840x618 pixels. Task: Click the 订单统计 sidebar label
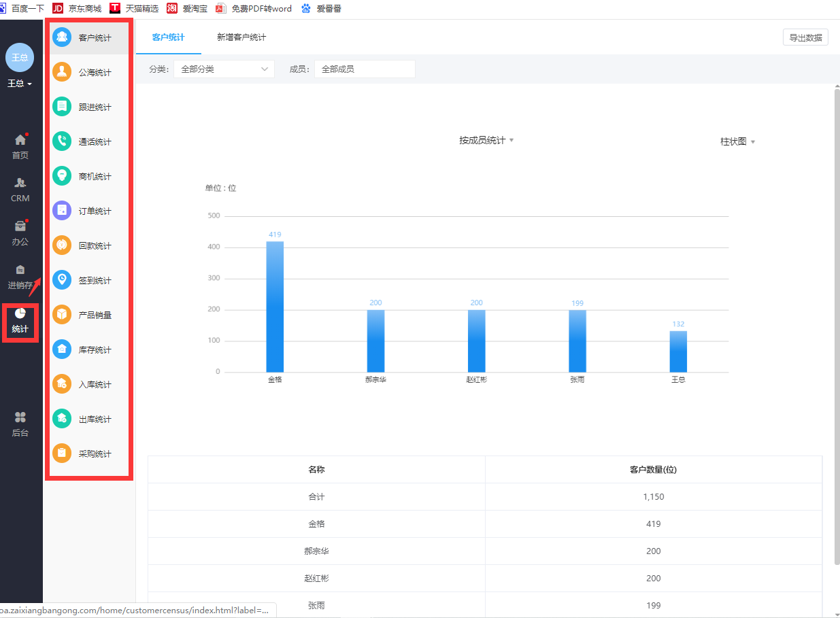[x=95, y=211]
